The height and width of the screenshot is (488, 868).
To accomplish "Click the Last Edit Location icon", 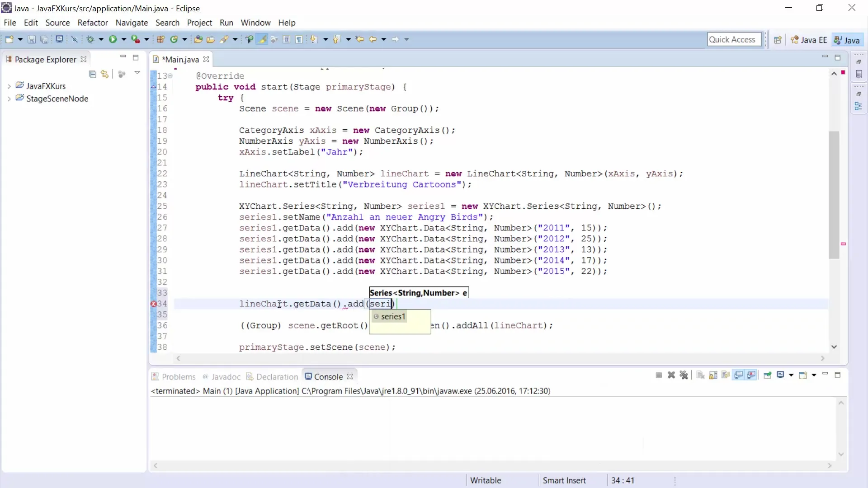I will [360, 40].
